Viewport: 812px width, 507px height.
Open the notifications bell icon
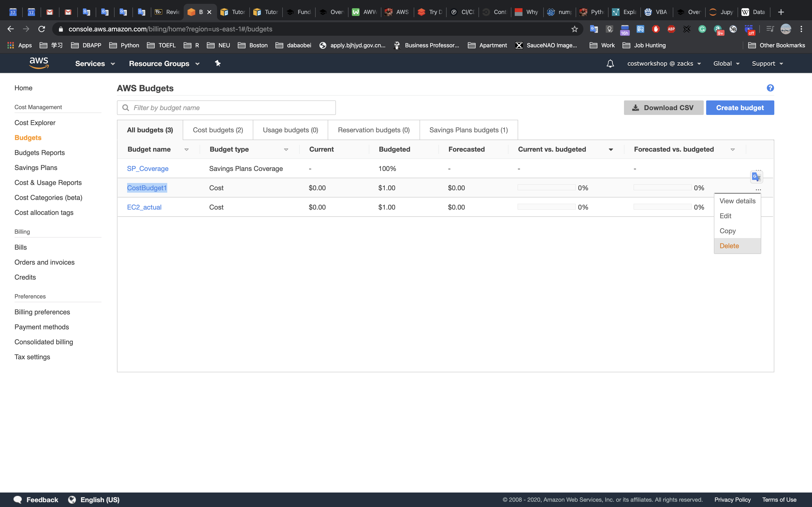click(610, 63)
